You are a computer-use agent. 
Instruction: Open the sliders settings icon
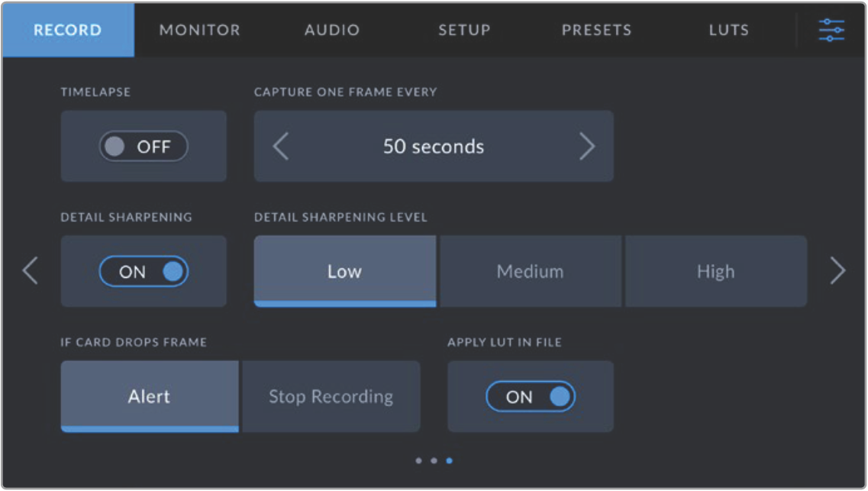click(831, 30)
